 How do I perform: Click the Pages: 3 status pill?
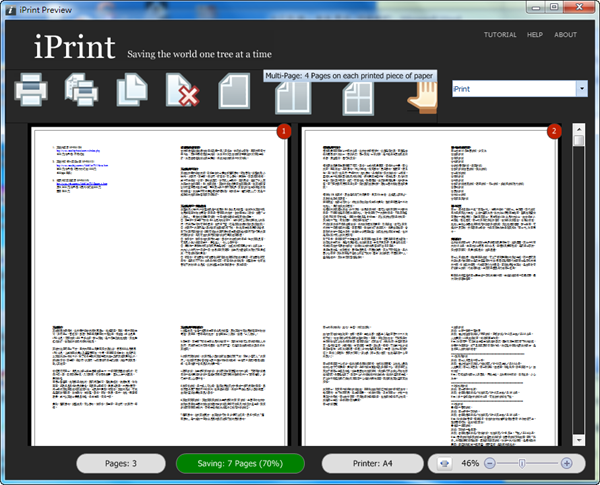point(121,464)
